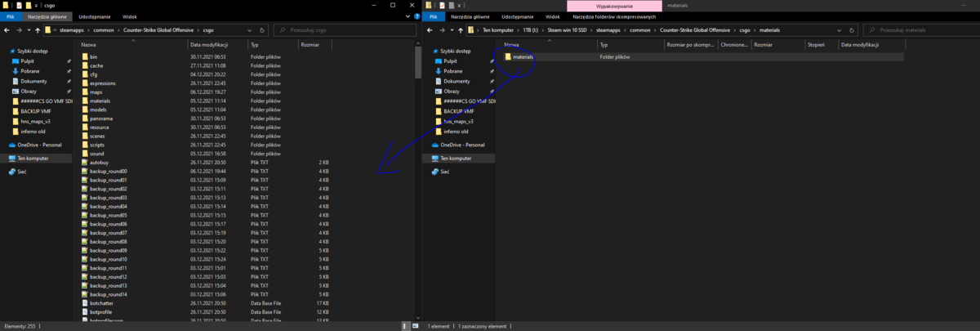Sort csgo files by Rozmiar column
980x331 pixels.
[317, 45]
